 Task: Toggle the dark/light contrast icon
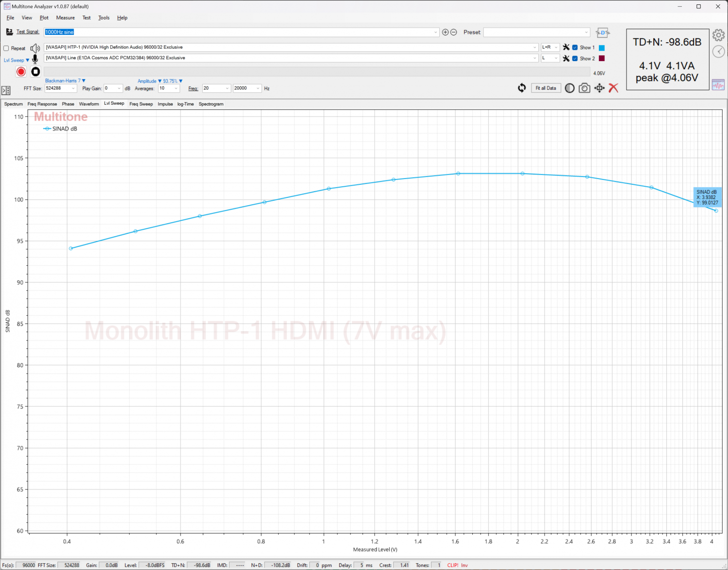[x=570, y=88]
